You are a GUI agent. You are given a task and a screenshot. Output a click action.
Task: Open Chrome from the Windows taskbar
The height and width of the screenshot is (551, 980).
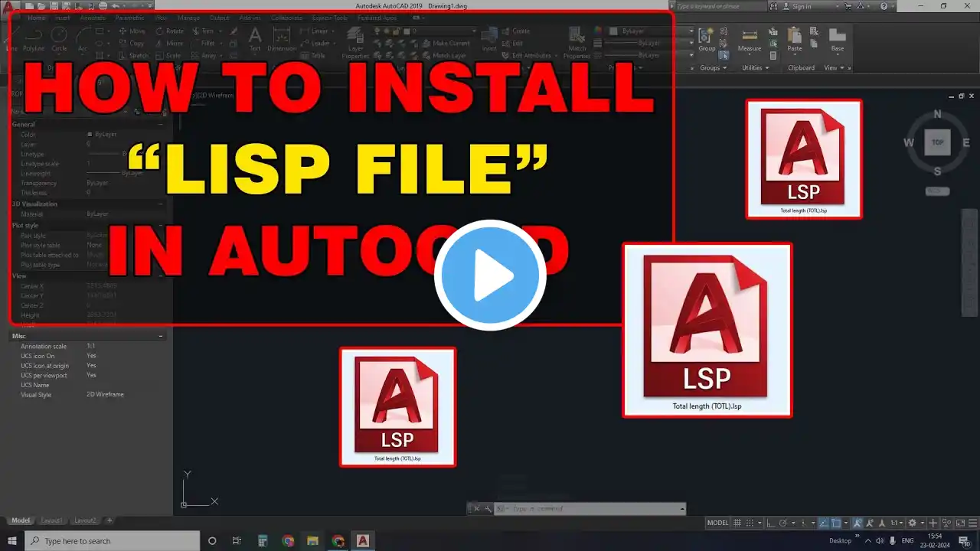tap(288, 540)
